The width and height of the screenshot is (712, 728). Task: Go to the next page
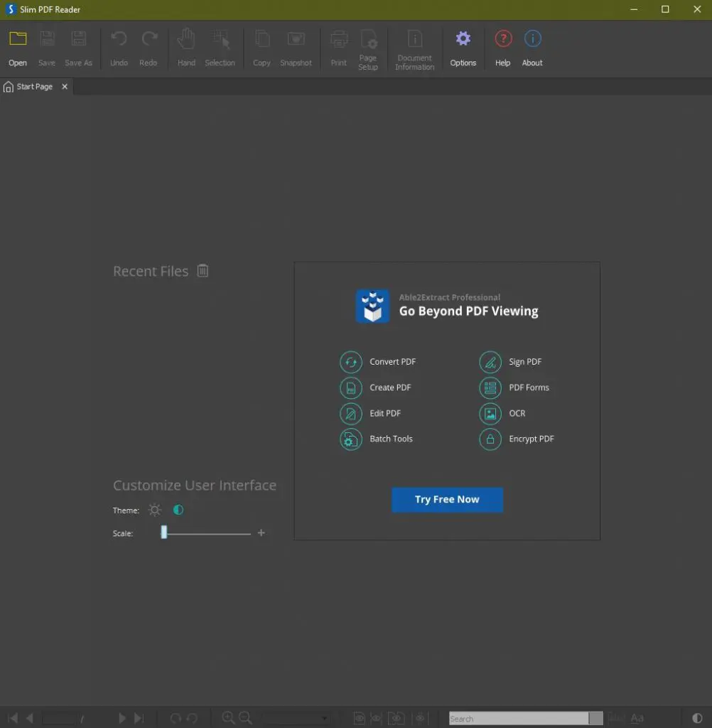(122, 718)
